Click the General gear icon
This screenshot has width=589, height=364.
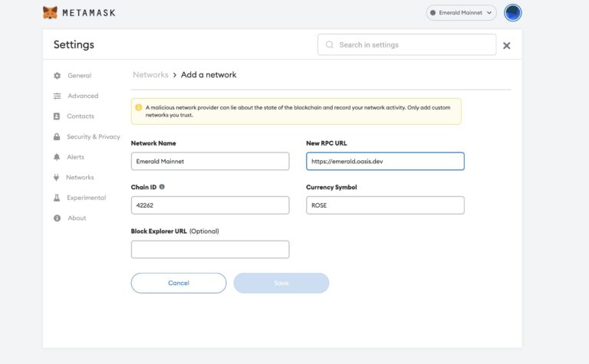[57, 76]
